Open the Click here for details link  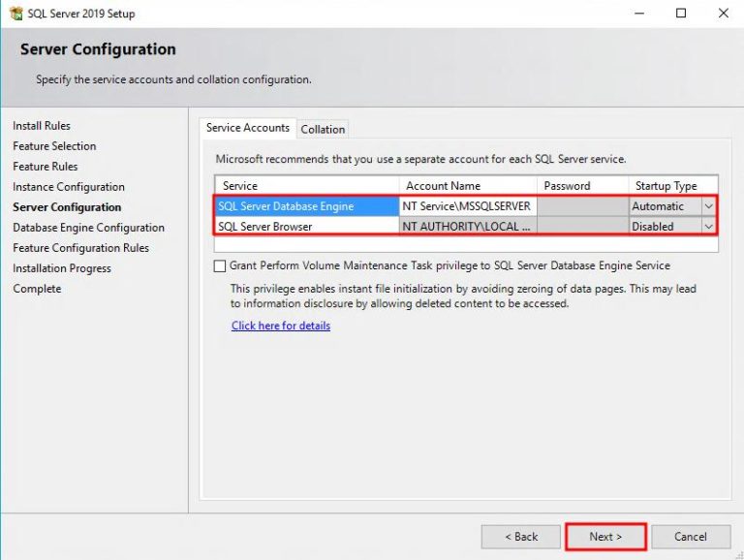pyautogui.click(x=281, y=326)
